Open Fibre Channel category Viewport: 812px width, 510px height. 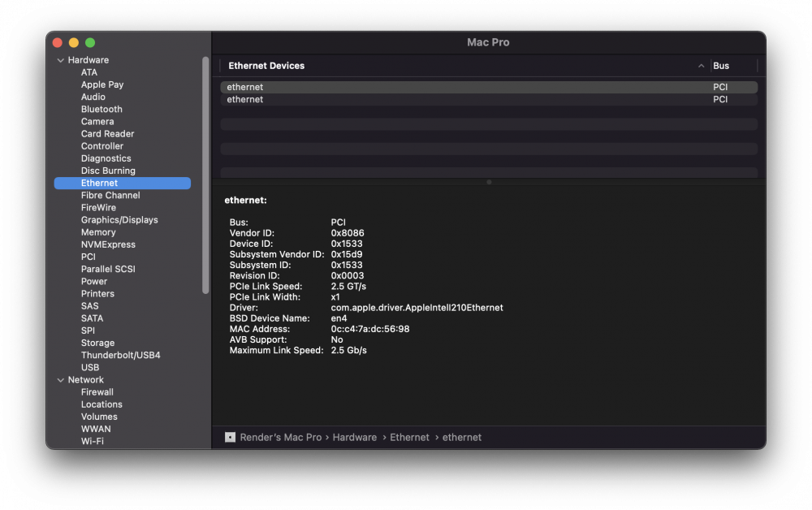(110, 195)
